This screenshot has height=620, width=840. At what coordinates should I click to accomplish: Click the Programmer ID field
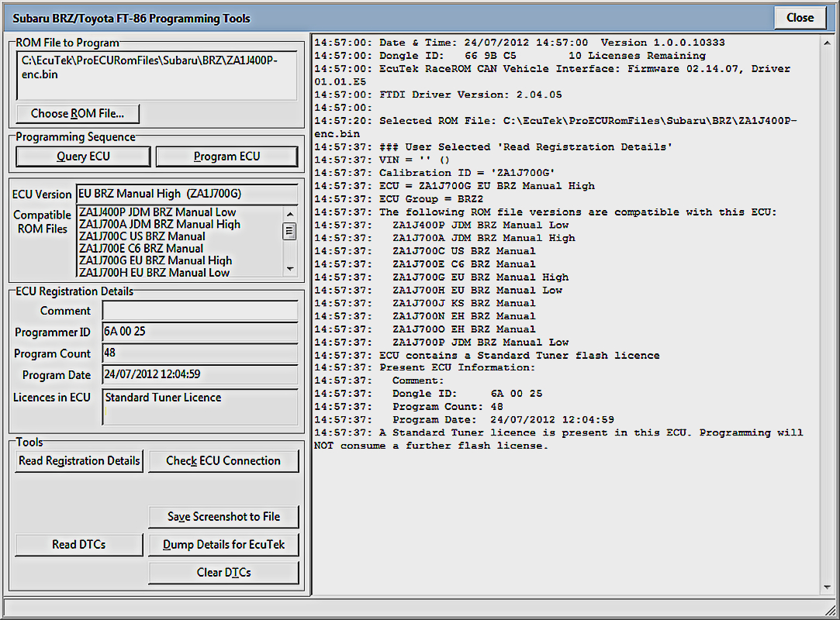[x=200, y=332]
